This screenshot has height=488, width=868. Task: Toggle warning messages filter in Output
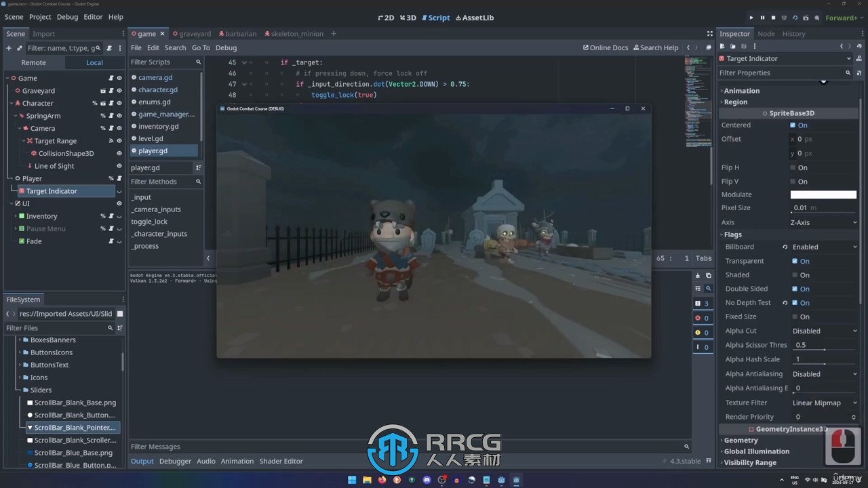click(x=702, y=332)
